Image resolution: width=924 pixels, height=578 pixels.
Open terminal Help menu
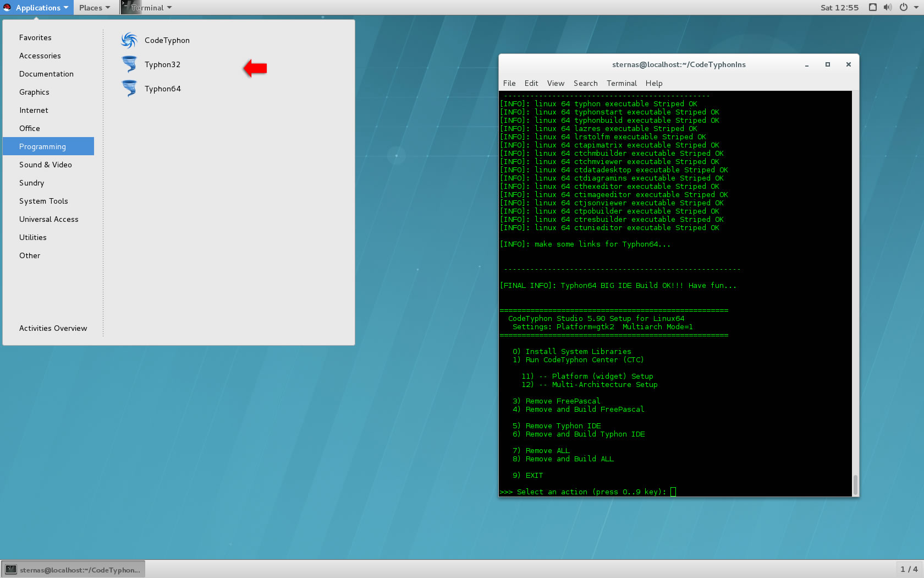654,83
